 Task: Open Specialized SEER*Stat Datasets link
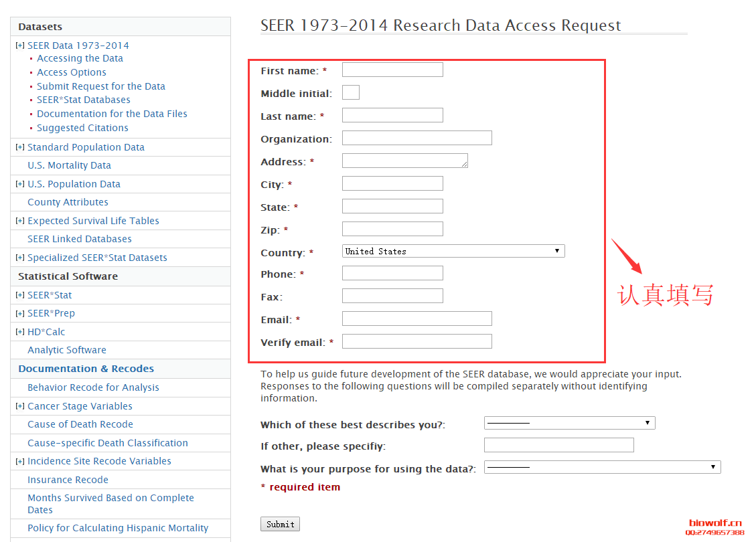[x=97, y=258]
